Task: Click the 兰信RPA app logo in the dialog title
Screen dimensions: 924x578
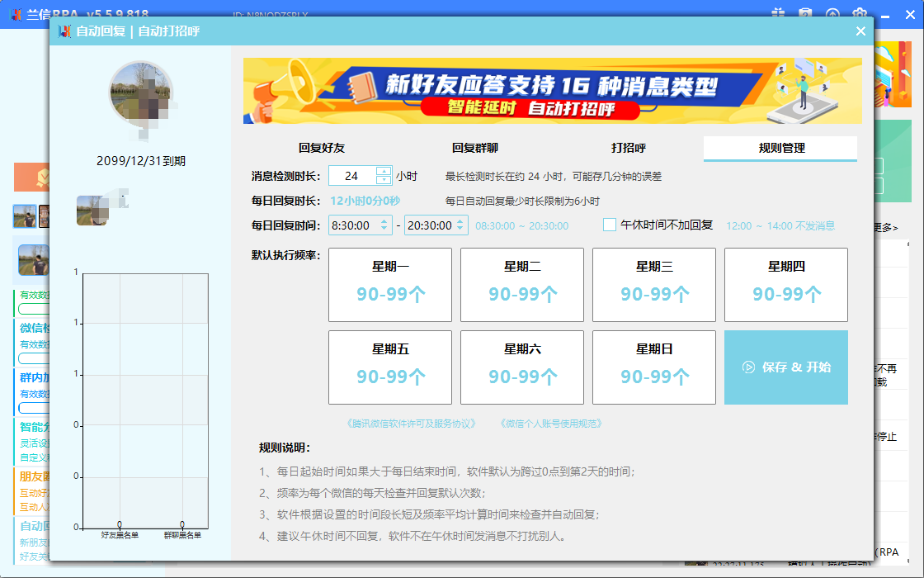Action: tap(65, 31)
